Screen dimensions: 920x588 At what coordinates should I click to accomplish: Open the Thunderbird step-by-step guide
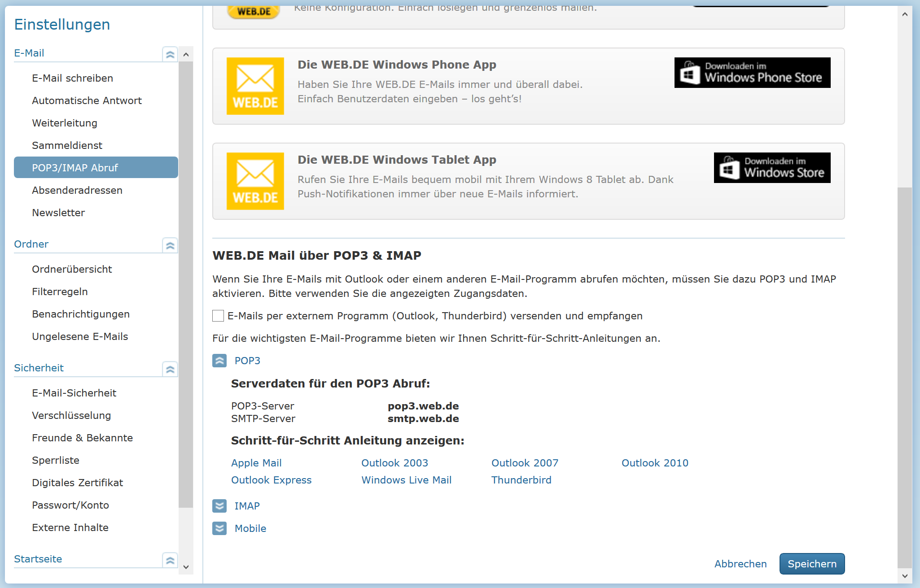click(x=521, y=480)
